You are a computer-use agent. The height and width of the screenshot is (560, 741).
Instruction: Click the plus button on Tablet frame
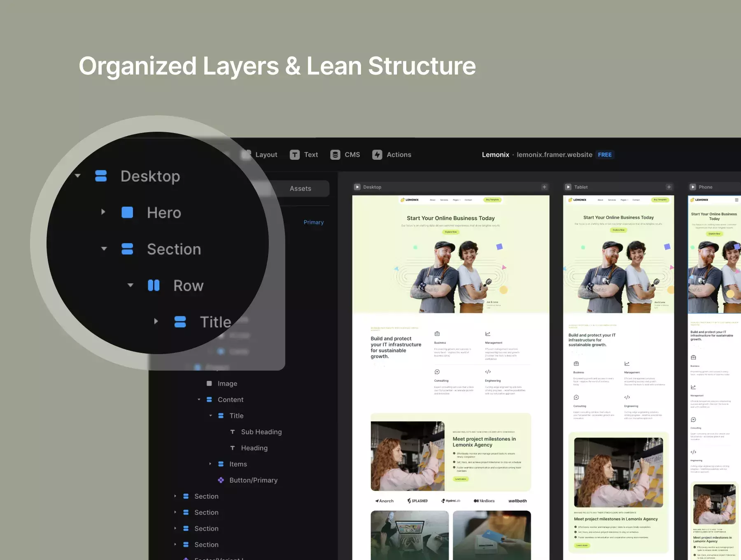[669, 187]
